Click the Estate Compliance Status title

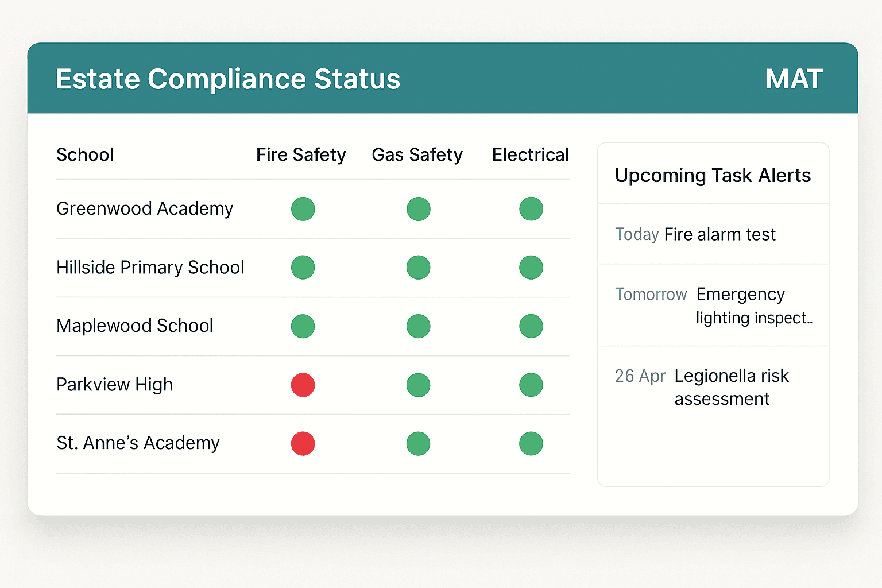(x=228, y=79)
